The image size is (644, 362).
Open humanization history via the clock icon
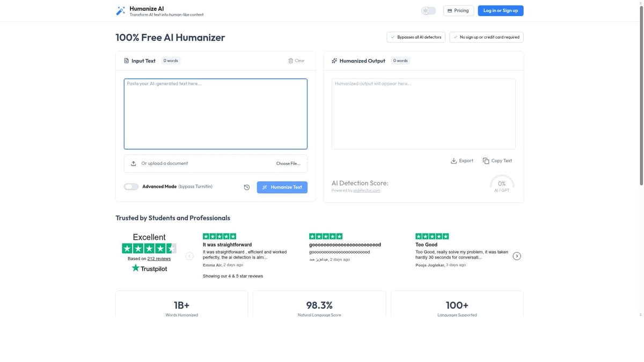tap(246, 187)
